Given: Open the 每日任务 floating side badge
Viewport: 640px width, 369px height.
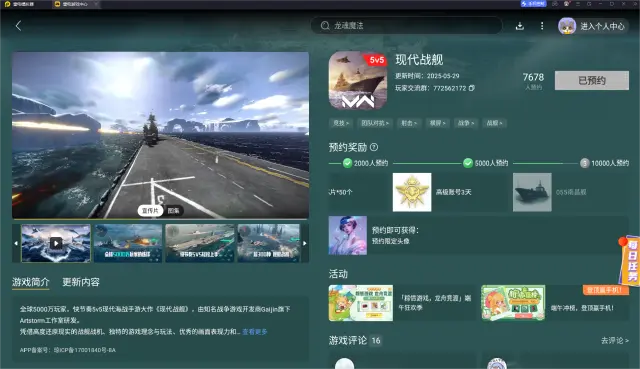Looking at the screenshot, I should (630, 261).
